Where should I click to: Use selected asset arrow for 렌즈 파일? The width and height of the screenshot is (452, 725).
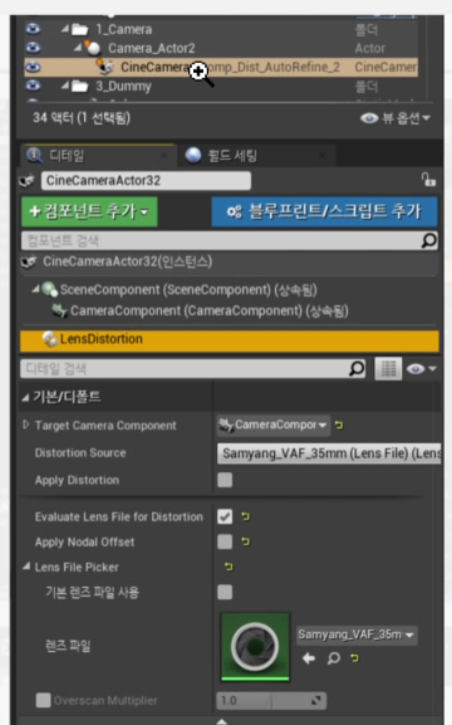(309, 658)
